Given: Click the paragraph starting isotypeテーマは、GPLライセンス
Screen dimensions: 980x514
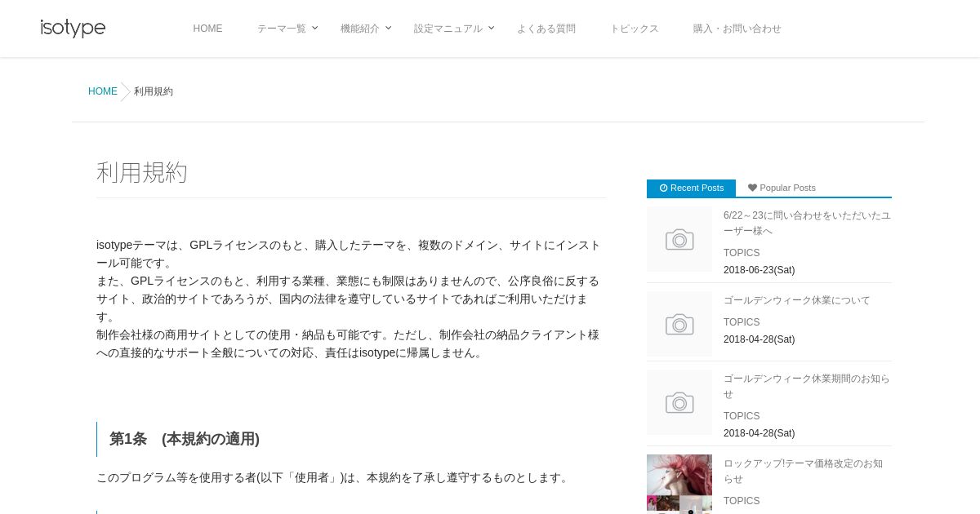Looking at the screenshot, I should tap(349, 299).
